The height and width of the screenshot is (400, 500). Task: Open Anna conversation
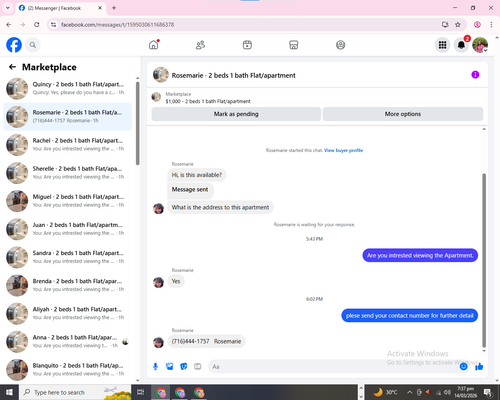click(x=68, y=341)
